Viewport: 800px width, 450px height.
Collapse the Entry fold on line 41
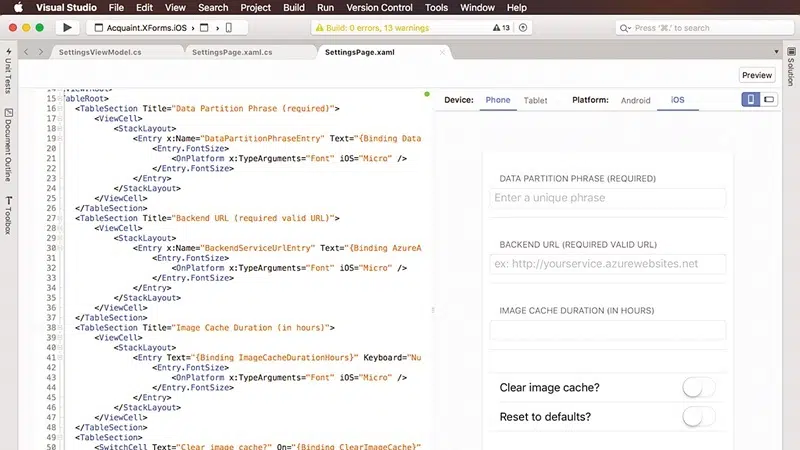60,358
